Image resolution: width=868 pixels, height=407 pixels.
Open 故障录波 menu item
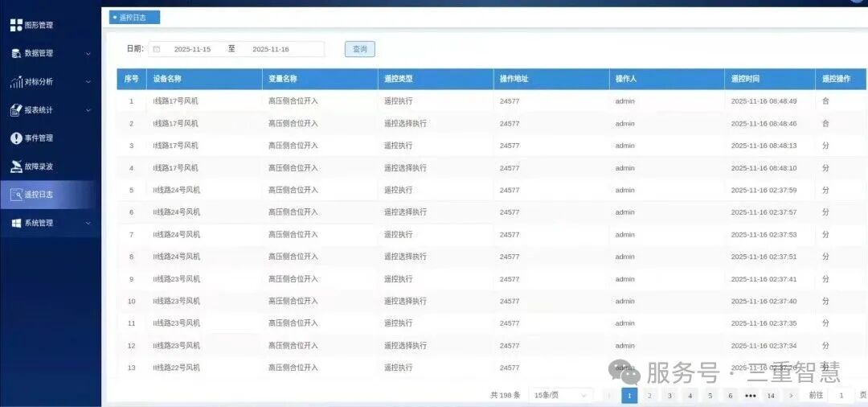pos(51,166)
